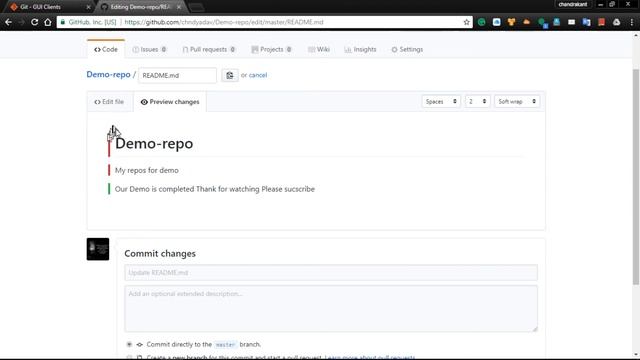Open the Spaces indent mode dropdown

441,101
